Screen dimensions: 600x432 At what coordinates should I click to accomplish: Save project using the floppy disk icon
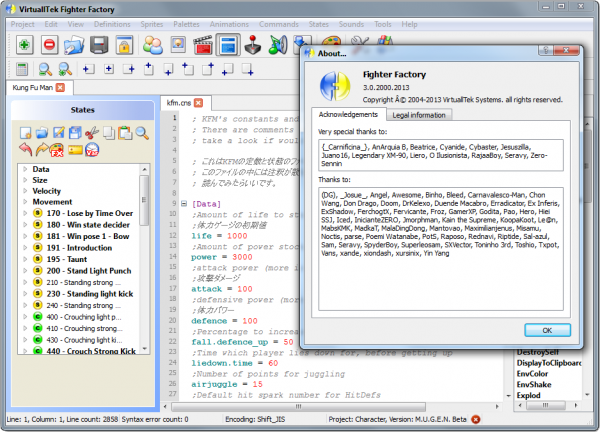[99, 45]
